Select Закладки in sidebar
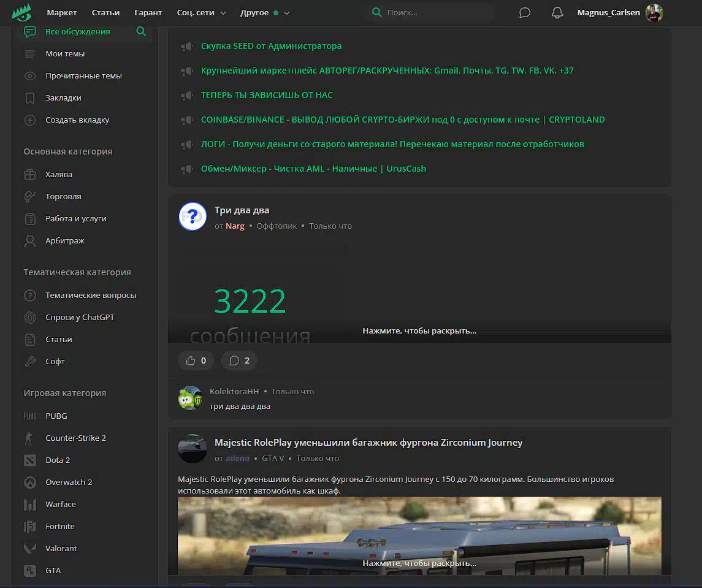The image size is (702, 588). coord(63,98)
